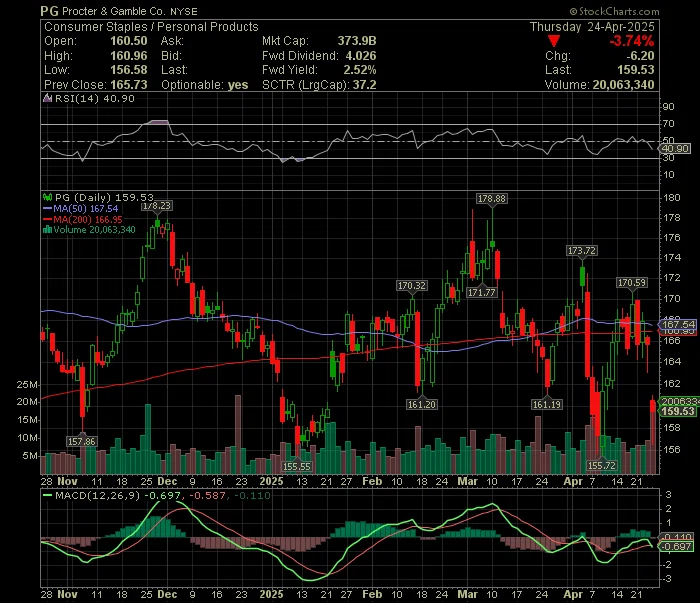Click the 161.19 trough price label
This screenshot has width=700, height=603.
point(547,405)
